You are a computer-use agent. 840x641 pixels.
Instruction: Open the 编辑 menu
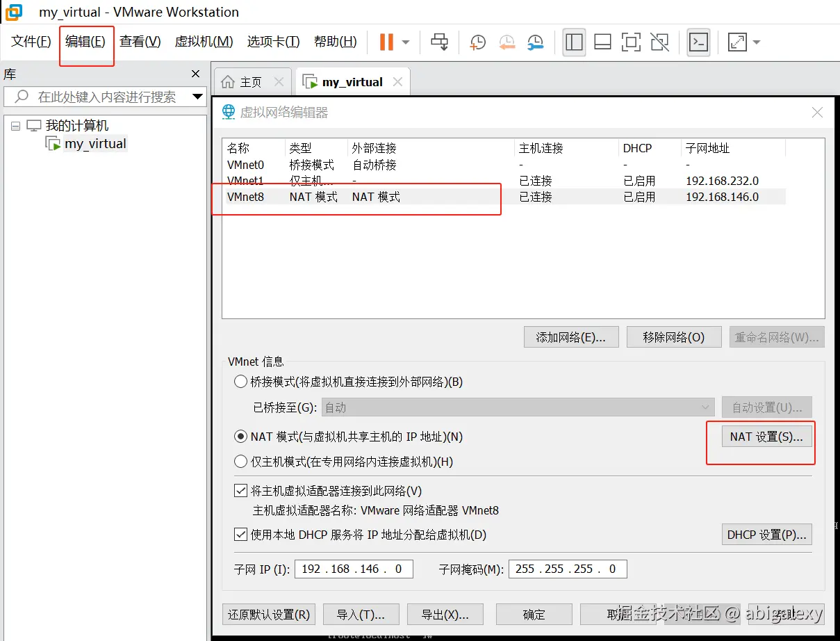pos(86,41)
